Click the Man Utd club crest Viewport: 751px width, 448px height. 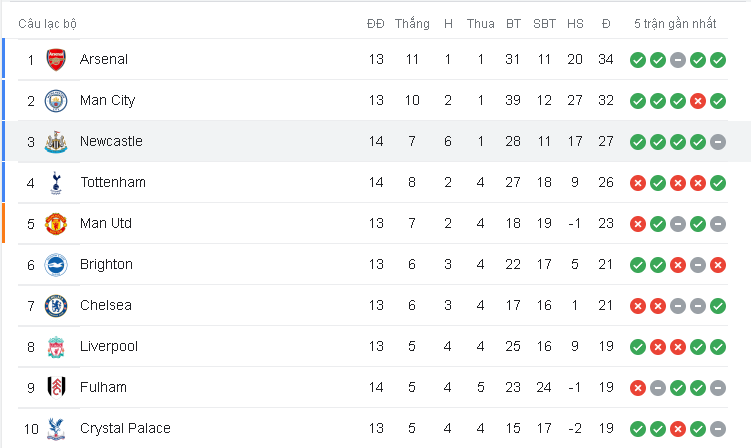[x=56, y=224]
